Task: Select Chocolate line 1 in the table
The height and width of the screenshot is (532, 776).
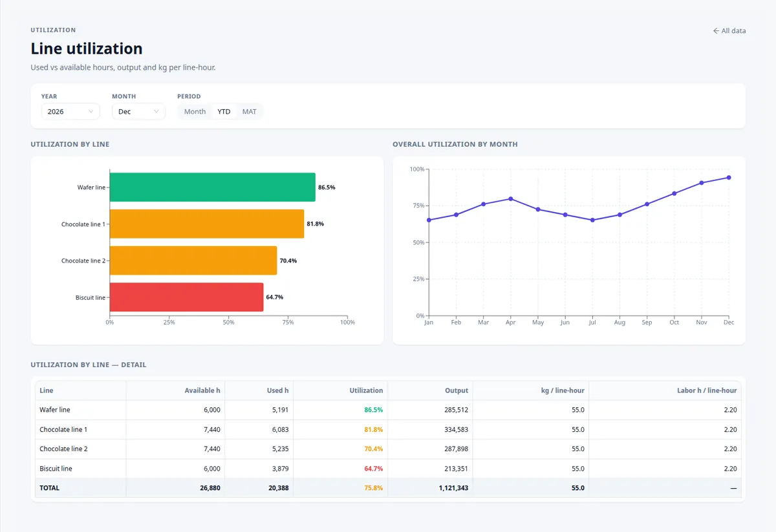Action: pos(63,429)
